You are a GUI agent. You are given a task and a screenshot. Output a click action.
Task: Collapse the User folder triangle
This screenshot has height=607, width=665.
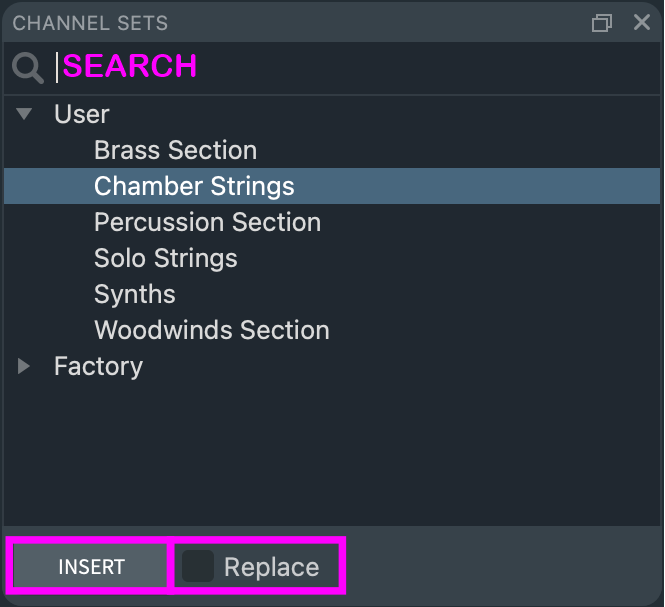25,114
